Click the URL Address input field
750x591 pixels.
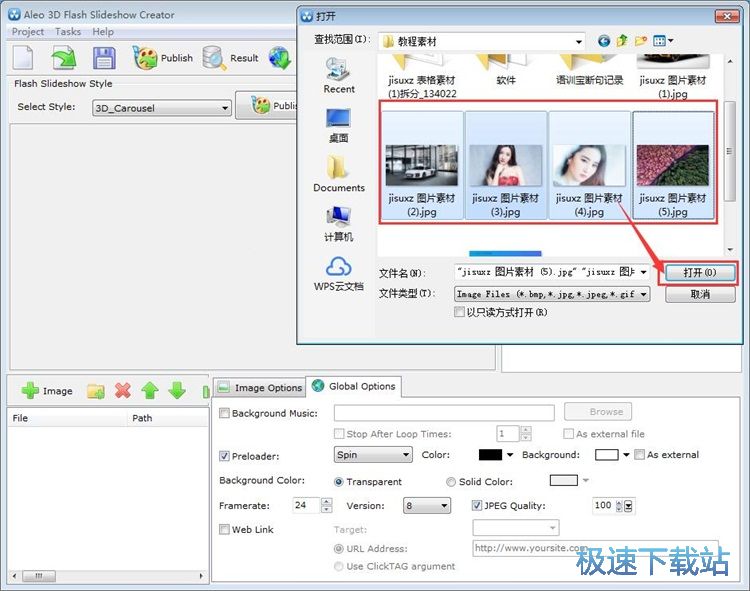point(595,548)
